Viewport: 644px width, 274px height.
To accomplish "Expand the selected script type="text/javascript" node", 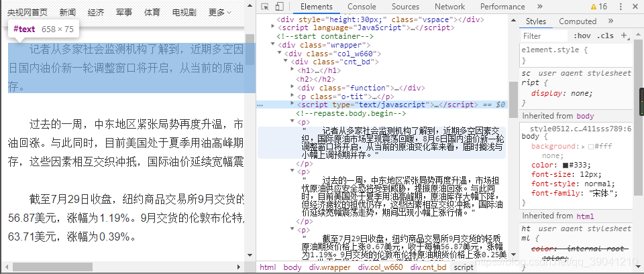I will 292,105.
